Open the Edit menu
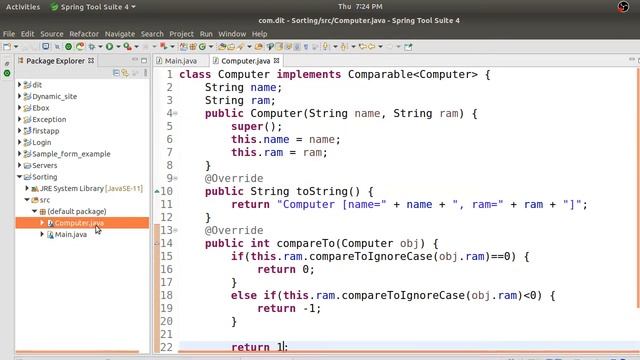 pyautogui.click(x=27, y=34)
